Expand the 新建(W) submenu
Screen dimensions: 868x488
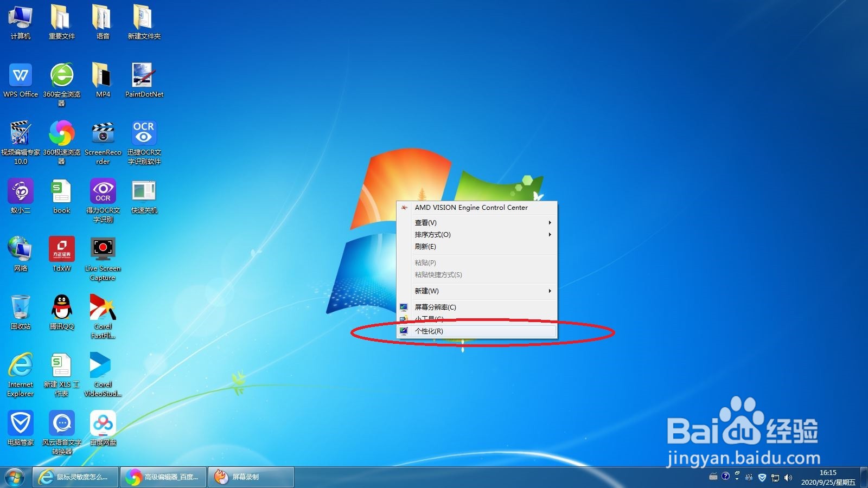(477, 291)
